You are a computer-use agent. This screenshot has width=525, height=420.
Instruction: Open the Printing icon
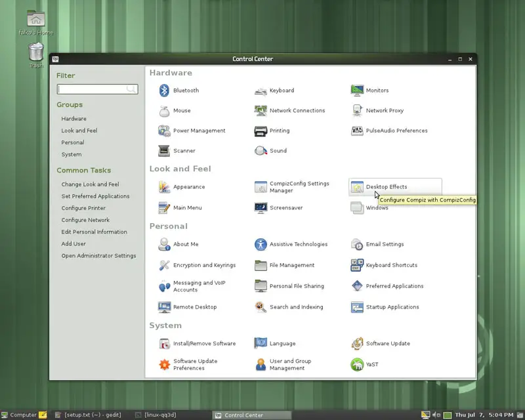pos(261,131)
